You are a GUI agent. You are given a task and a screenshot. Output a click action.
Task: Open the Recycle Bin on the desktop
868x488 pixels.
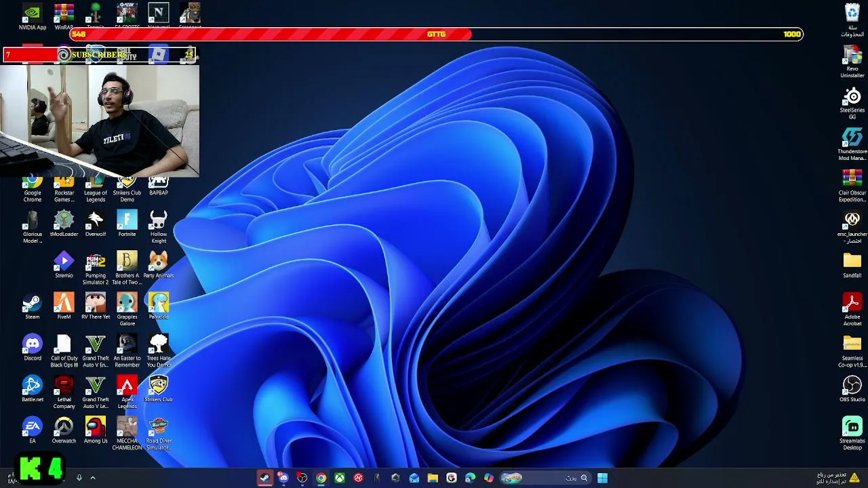click(x=852, y=20)
